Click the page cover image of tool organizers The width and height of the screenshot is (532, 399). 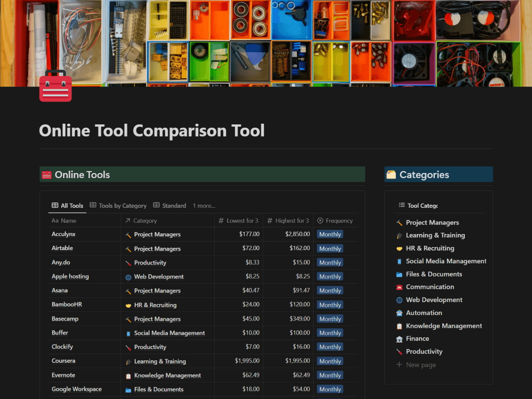(266, 43)
